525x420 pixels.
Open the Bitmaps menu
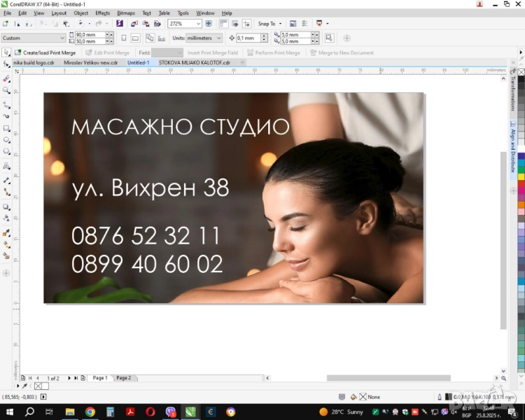pyautogui.click(x=126, y=13)
